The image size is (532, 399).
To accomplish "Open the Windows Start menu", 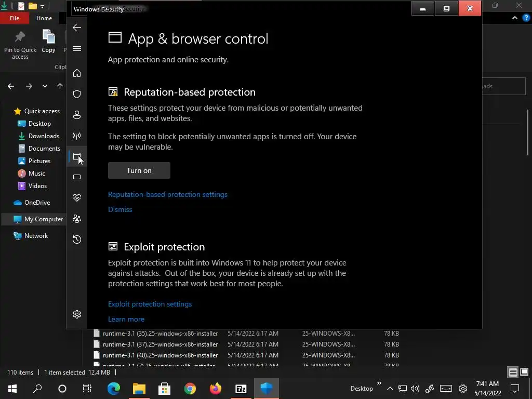I will [12, 389].
